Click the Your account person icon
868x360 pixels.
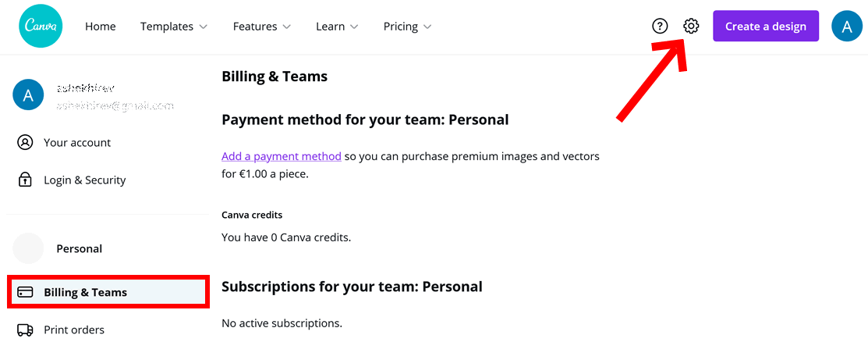click(25, 143)
